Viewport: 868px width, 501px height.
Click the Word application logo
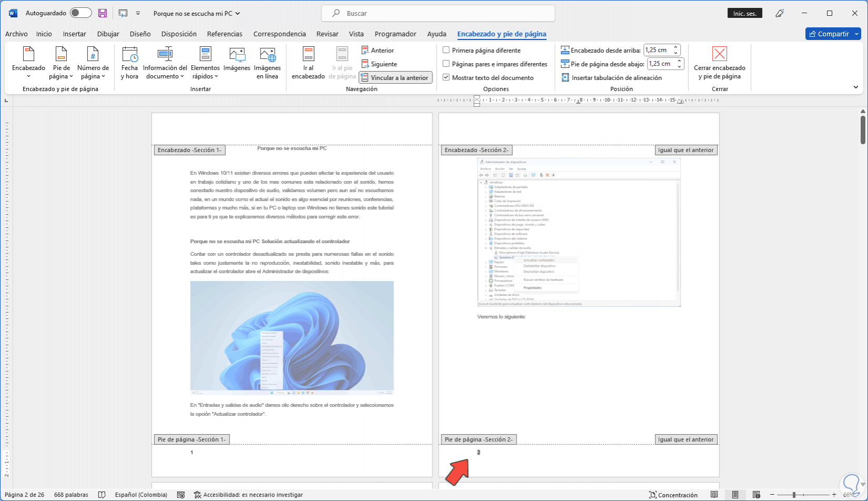pyautogui.click(x=13, y=13)
